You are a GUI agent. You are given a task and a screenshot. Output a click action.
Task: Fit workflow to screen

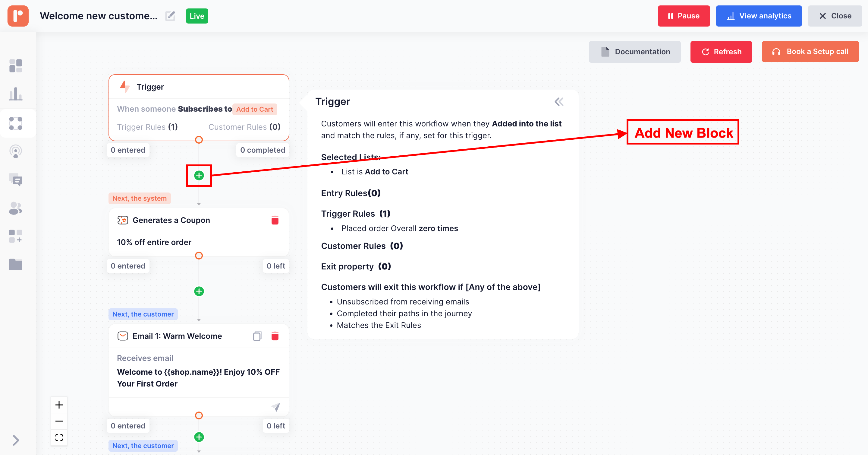tap(59, 437)
